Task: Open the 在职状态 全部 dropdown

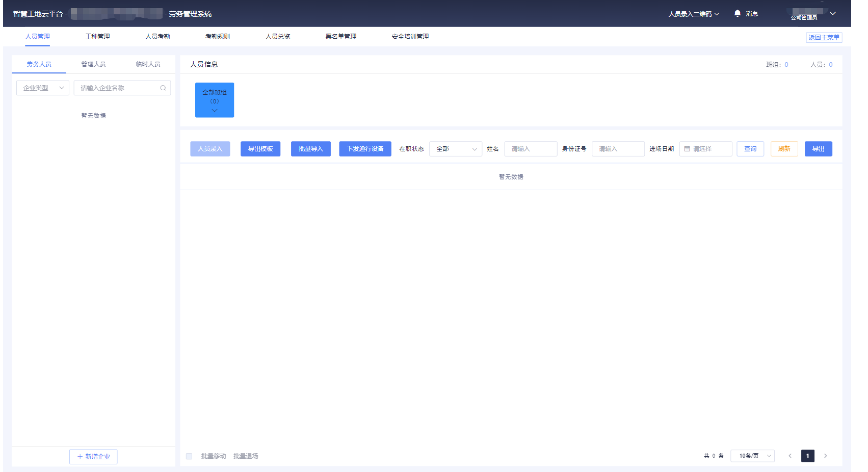Action: click(456, 149)
